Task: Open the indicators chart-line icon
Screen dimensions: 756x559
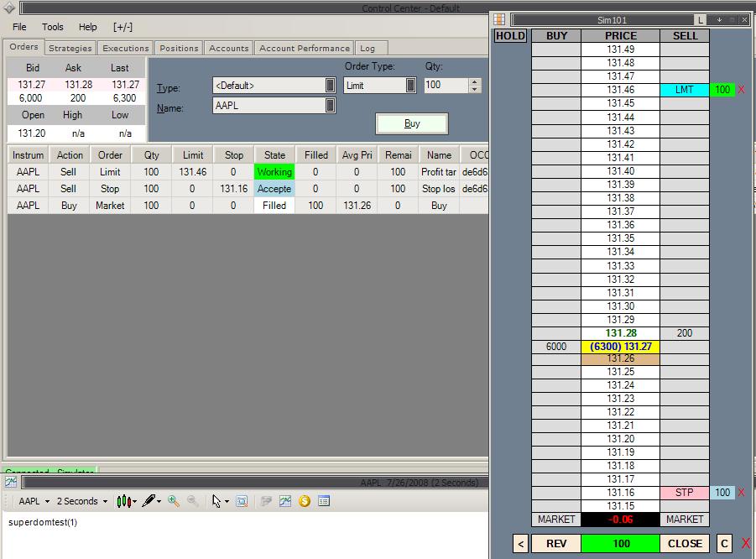Action: tap(285, 501)
